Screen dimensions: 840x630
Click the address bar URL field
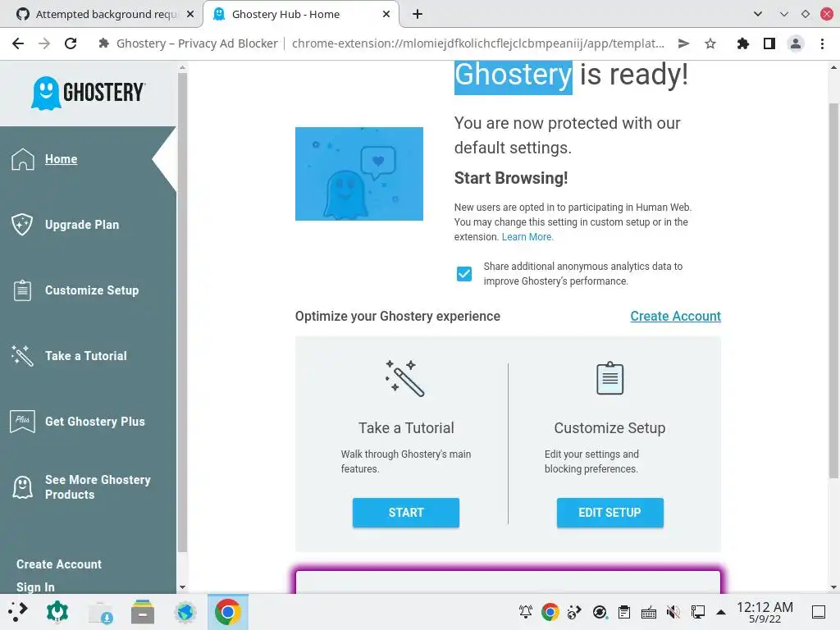478,43
